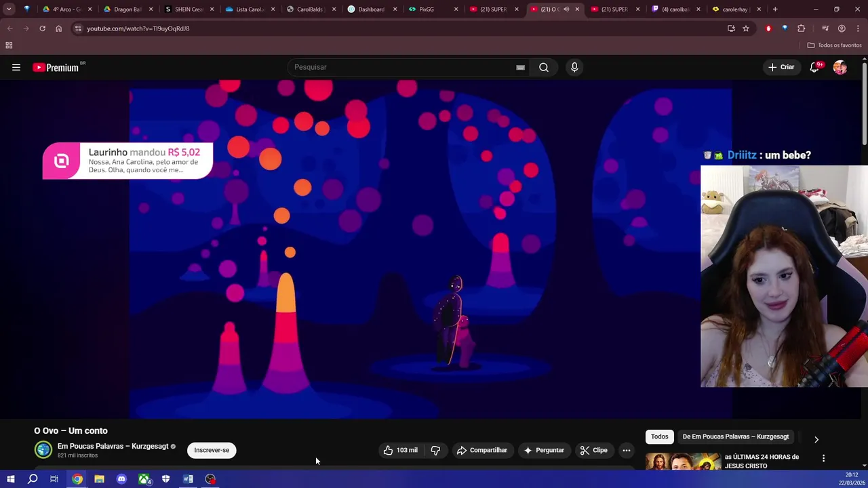Switch to Word in the taskbar
This screenshot has width=868, height=488.
[x=188, y=479]
